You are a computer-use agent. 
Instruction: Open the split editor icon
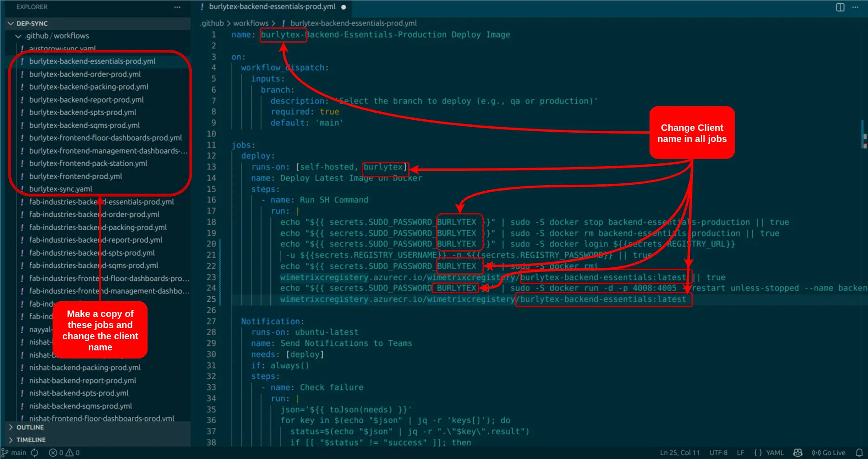click(840, 7)
